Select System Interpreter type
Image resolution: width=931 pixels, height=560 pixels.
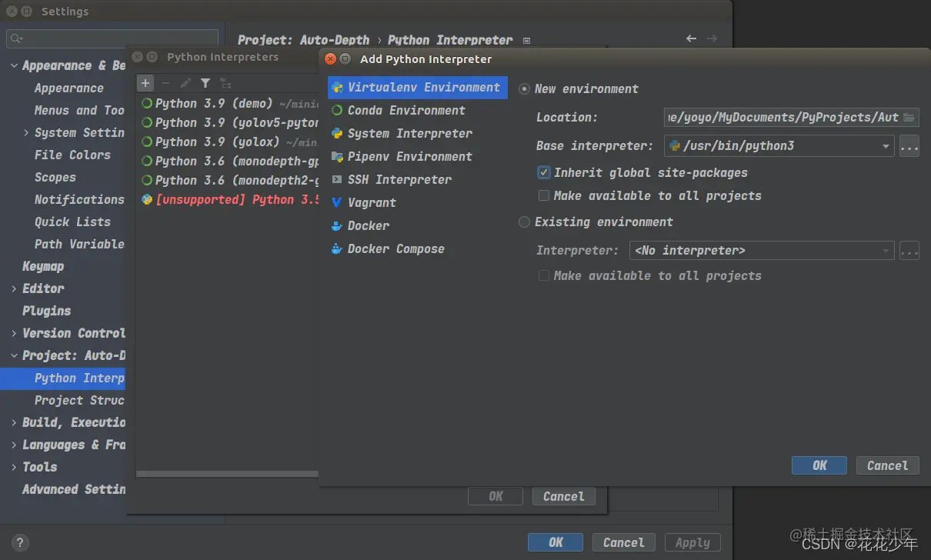pos(417,133)
